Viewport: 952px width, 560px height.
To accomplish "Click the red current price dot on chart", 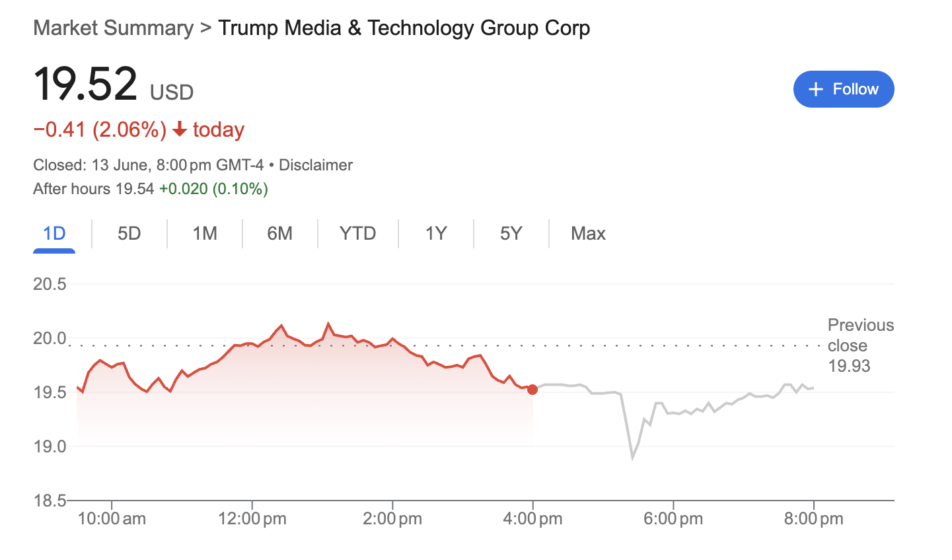I will coord(532,390).
